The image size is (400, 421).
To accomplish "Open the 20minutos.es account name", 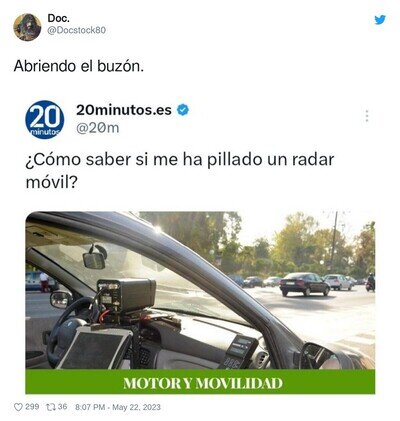I will 124,110.
